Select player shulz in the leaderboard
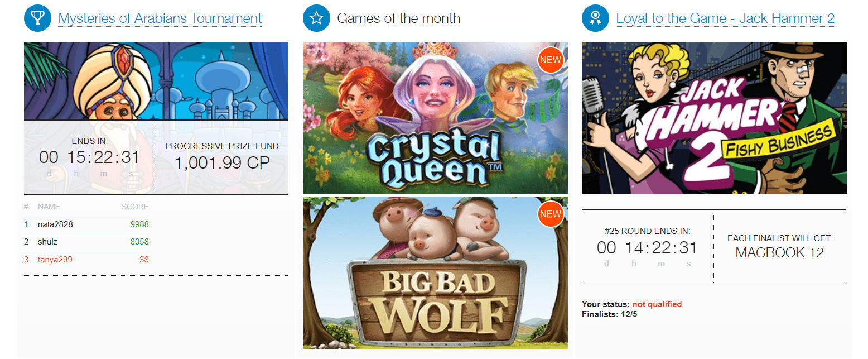 click(x=47, y=242)
